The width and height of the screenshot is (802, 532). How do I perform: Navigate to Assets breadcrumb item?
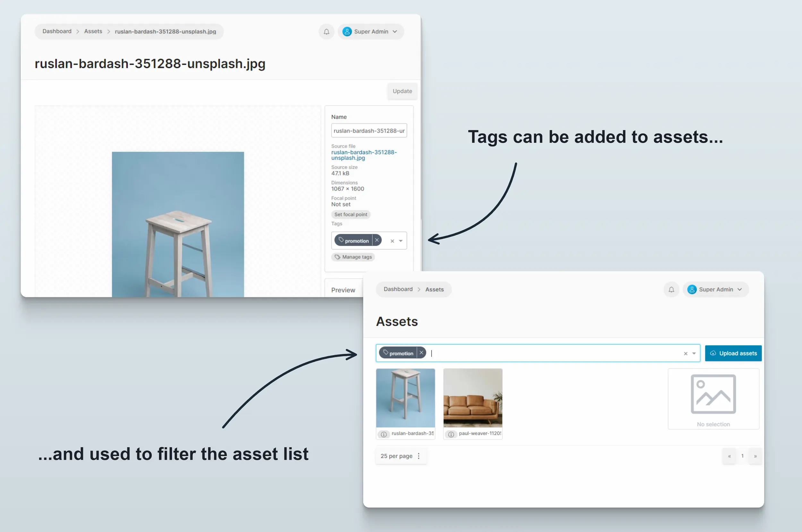(x=93, y=31)
